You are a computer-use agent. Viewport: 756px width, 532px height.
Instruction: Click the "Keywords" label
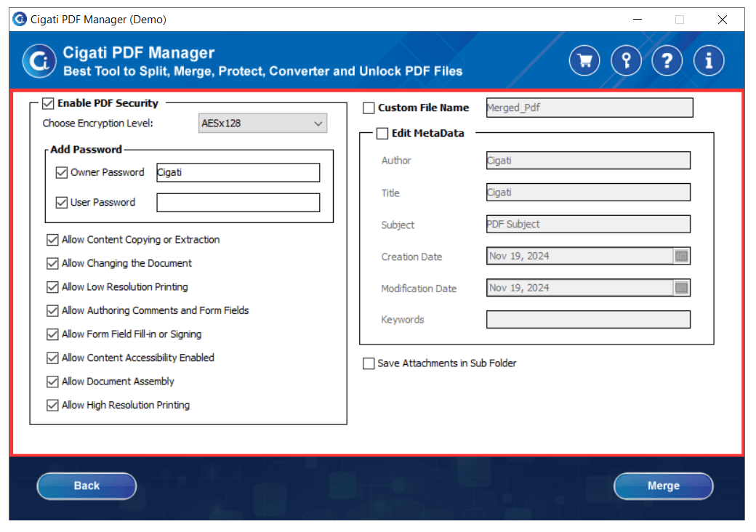point(403,320)
